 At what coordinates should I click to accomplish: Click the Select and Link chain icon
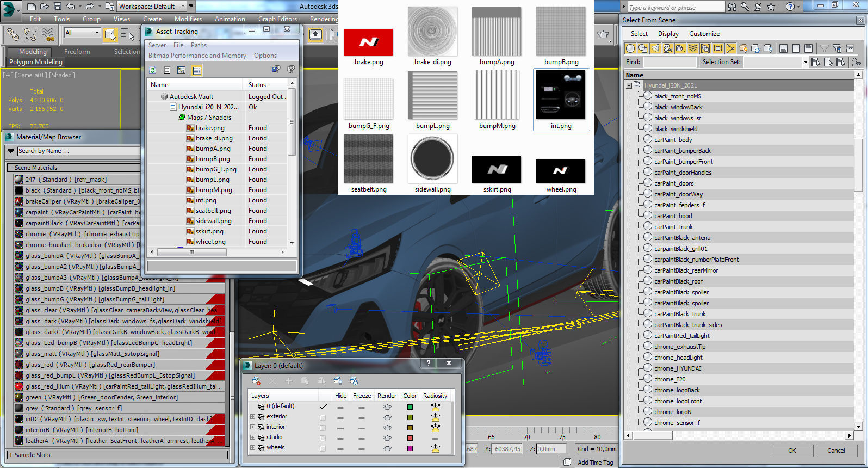tap(12, 35)
